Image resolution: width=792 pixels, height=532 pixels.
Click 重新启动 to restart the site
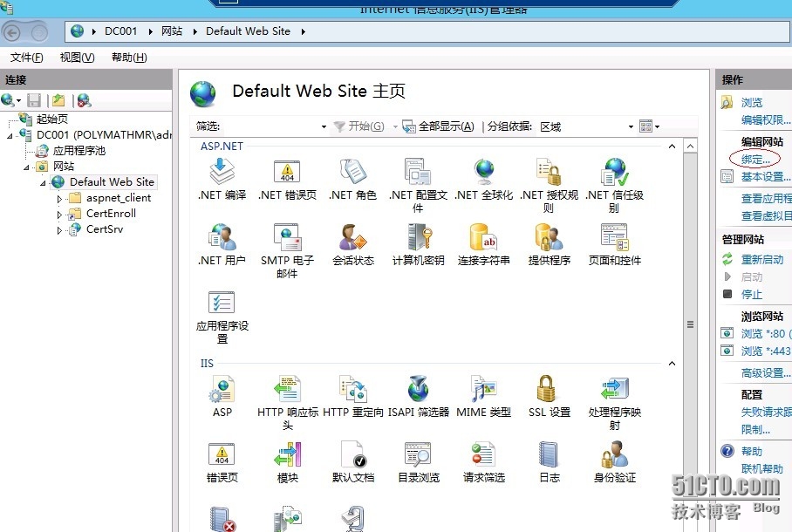pos(762,260)
